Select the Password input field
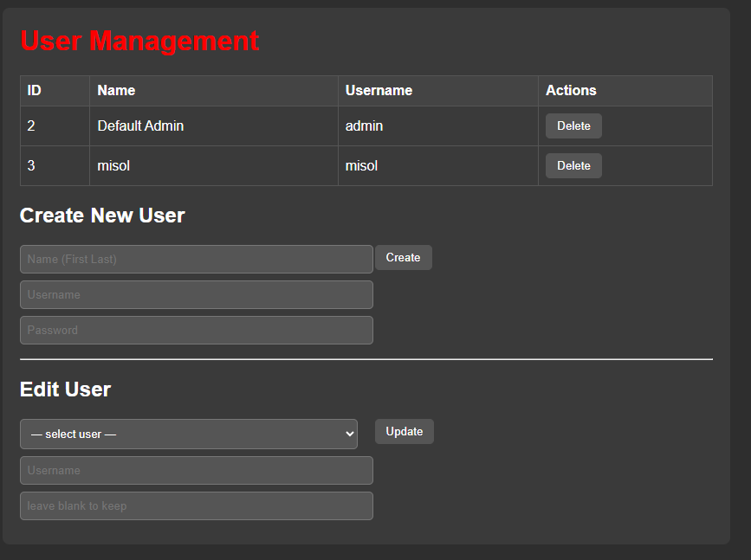The height and width of the screenshot is (560, 751). tap(196, 330)
